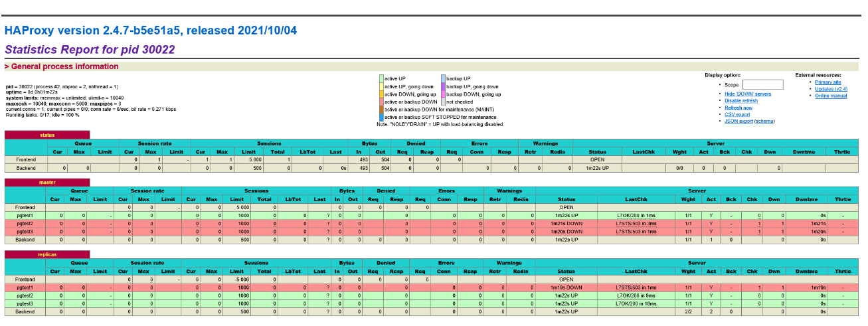Click the Session rate header in status table
The image size is (868, 326).
155,143
